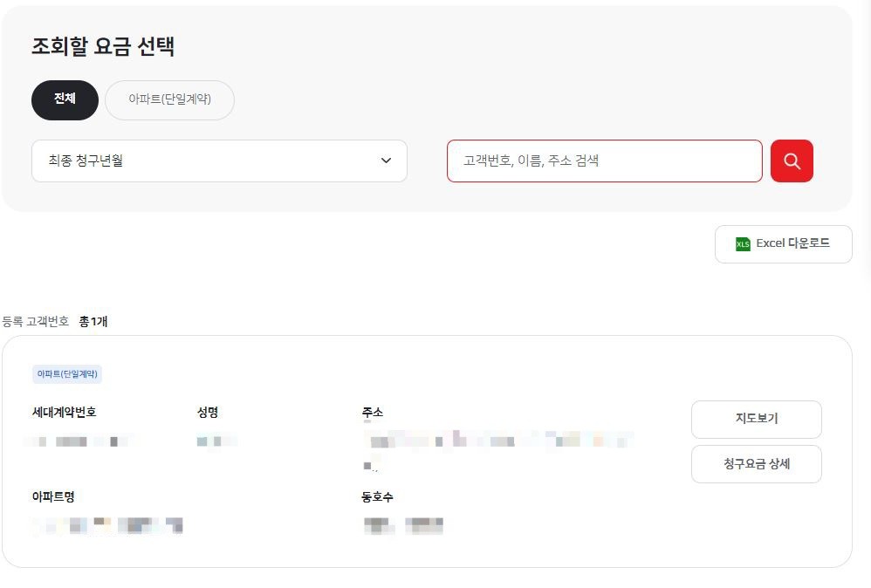
Task: Click the 아파트명 apartment name value
Action: coord(105,525)
